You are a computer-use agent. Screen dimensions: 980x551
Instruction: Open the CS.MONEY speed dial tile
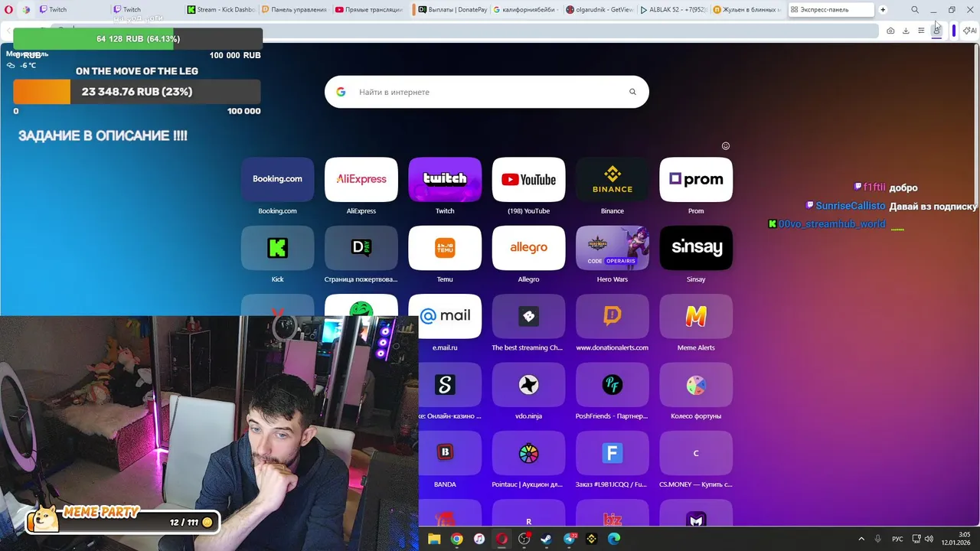point(696,452)
